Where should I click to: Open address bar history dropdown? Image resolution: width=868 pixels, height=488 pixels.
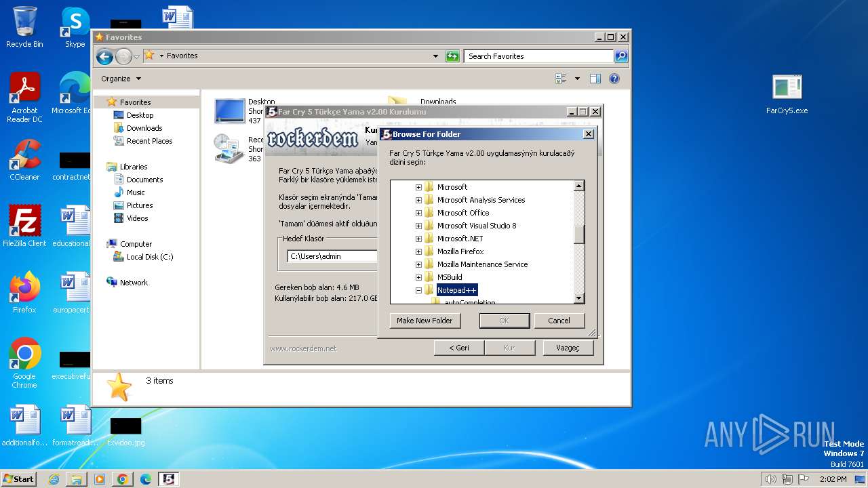(x=435, y=56)
